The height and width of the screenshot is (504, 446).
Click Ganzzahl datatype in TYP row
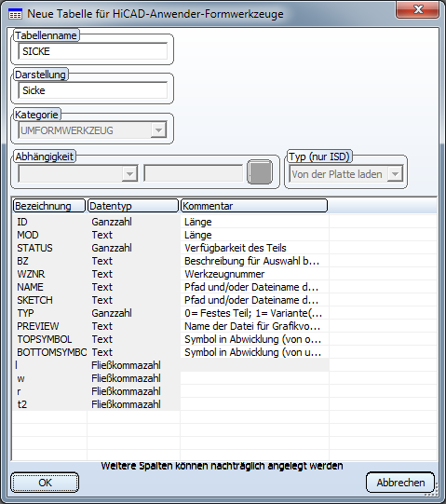(112, 313)
